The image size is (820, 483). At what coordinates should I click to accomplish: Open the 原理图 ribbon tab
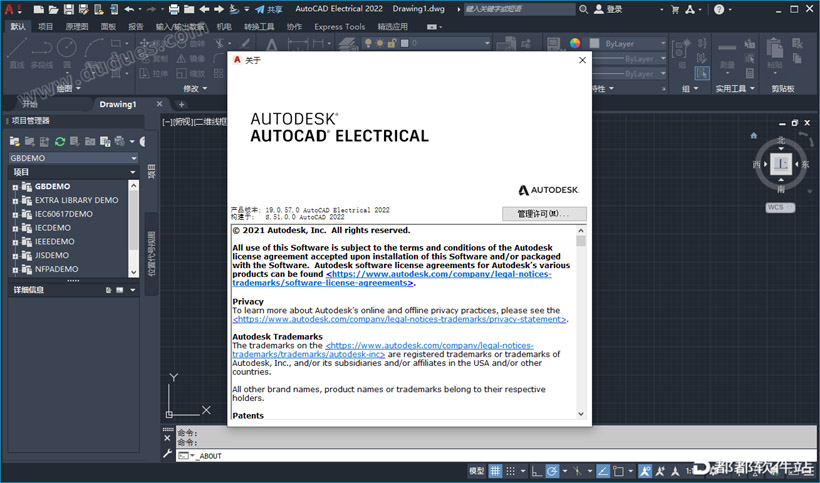(x=77, y=26)
